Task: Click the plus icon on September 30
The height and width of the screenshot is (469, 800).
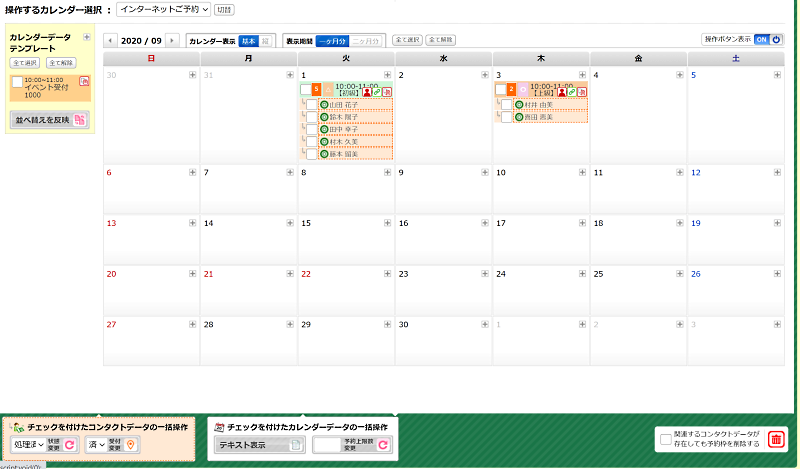Action: [485, 325]
